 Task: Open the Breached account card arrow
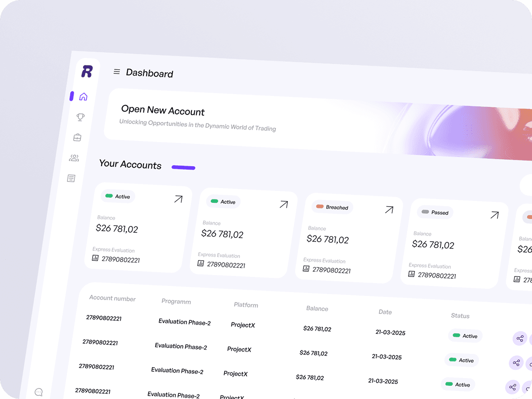(x=389, y=209)
